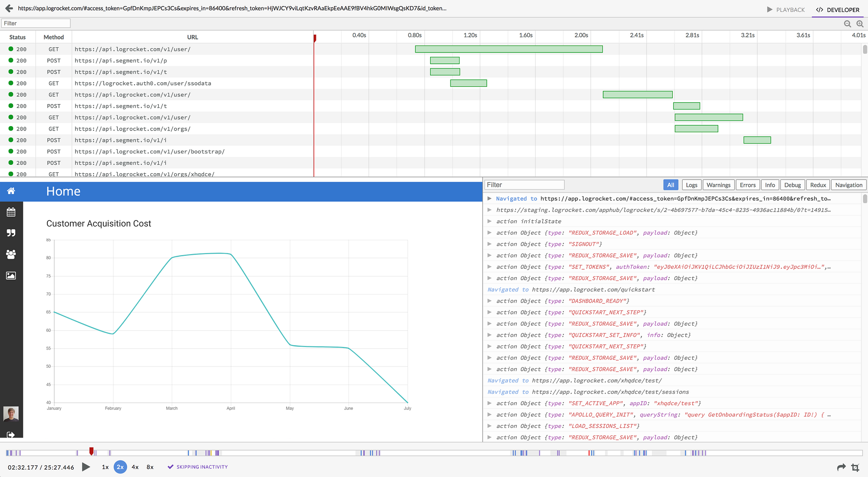The width and height of the screenshot is (868, 477).
Task: Click the crop icon in playback bar
Action: click(855, 467)
